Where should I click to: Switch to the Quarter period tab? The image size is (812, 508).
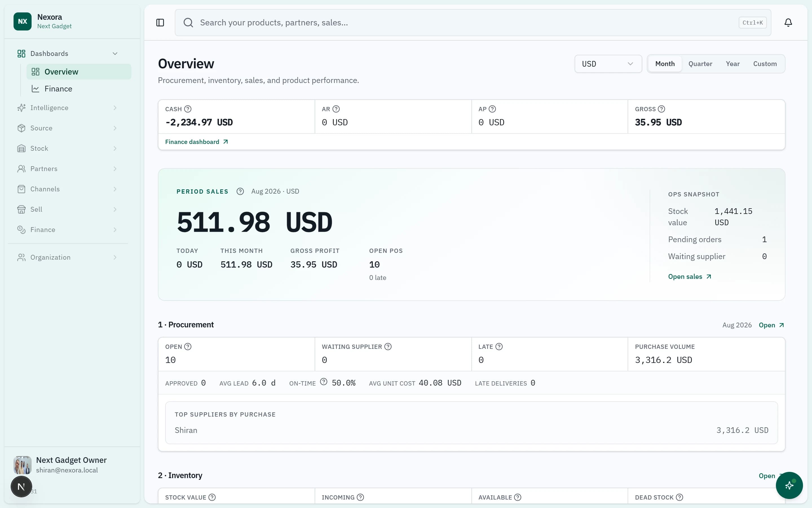point(700,64)
